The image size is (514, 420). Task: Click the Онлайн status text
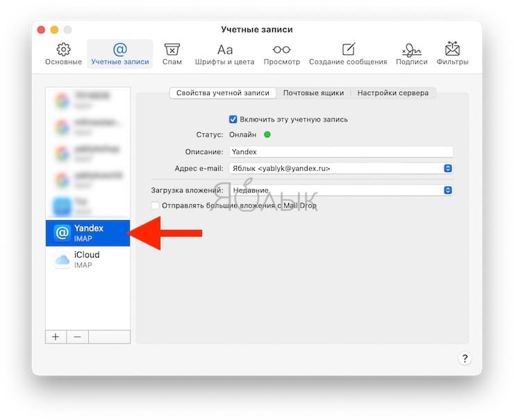(242, 135)
